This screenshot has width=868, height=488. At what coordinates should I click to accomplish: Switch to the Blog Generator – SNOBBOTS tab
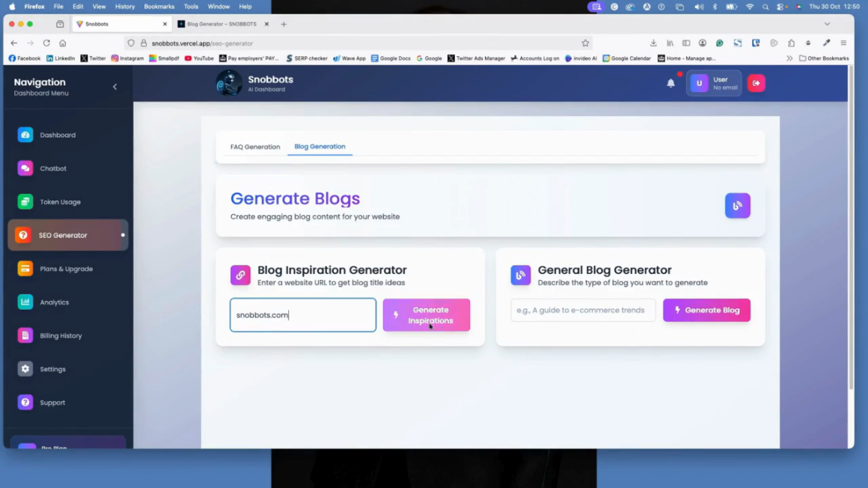tap(221, 25)
